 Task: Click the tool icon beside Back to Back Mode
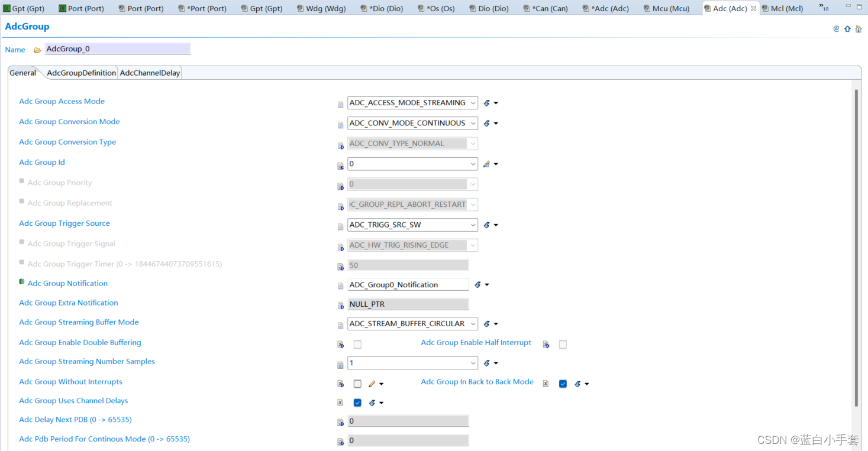pyautogui.click(x=577, y=384)
